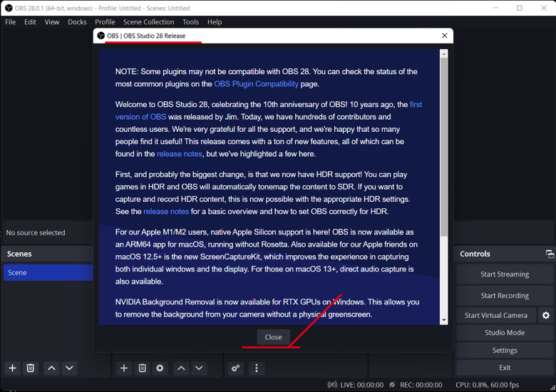Open the Docks menu
Viewport: 556px width, 392px height.
tap(77, 22)
